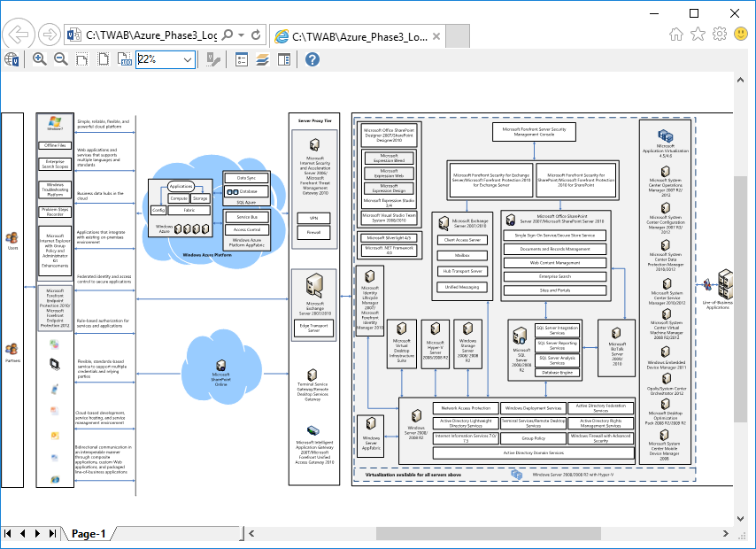Viewport: 756px width, 549px height.
Task: Toggle the shape Properties pane button
Action: pyautogui.click(x=242, y=59)
